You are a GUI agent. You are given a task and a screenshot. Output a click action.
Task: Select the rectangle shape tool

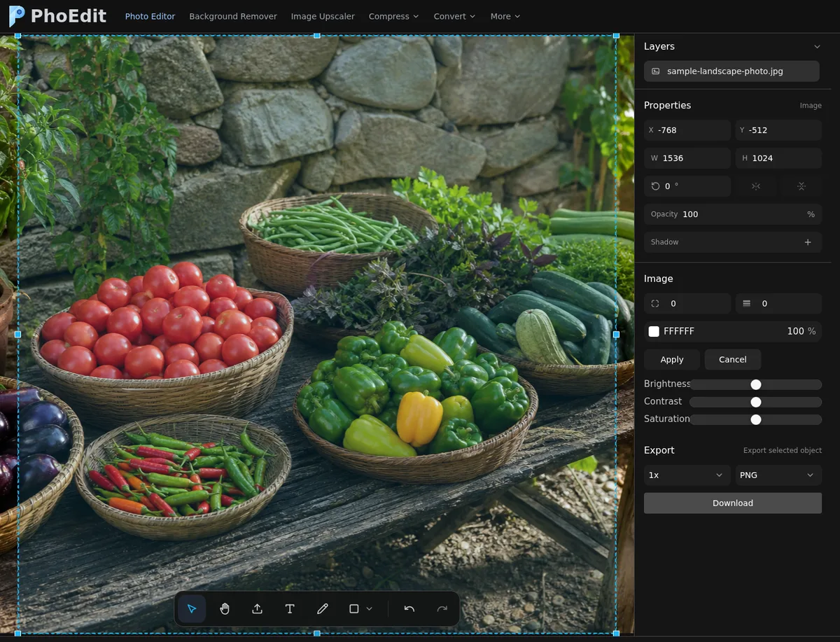coord(354,609)
